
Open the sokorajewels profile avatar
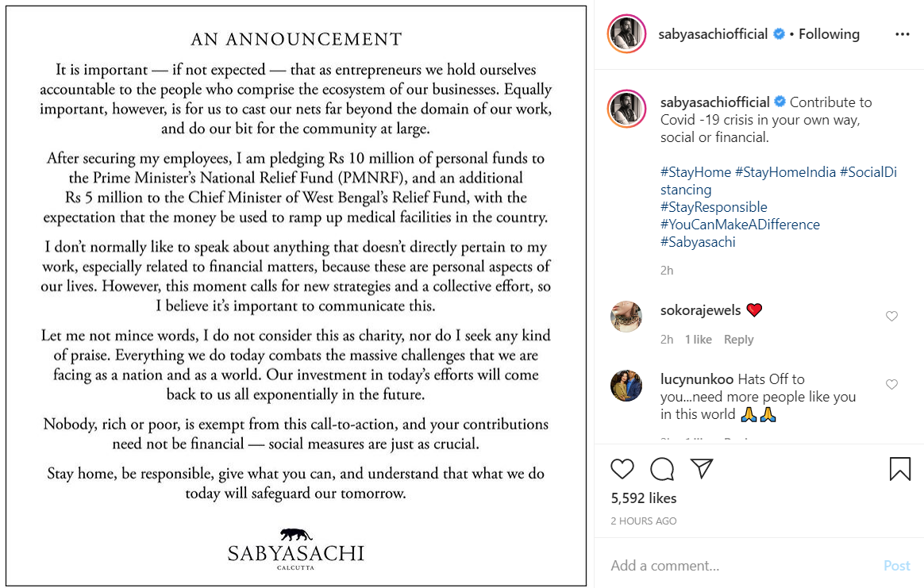[x=626, y=317]
